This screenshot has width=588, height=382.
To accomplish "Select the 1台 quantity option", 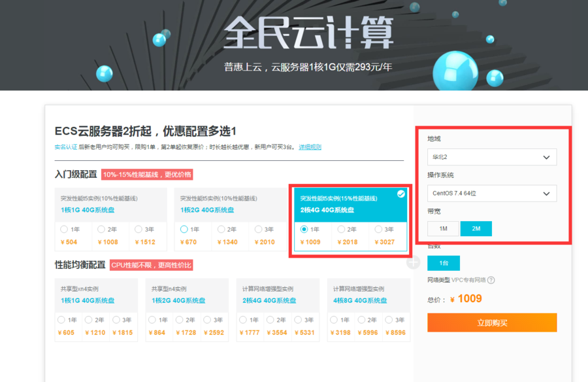I will [444, 263].
